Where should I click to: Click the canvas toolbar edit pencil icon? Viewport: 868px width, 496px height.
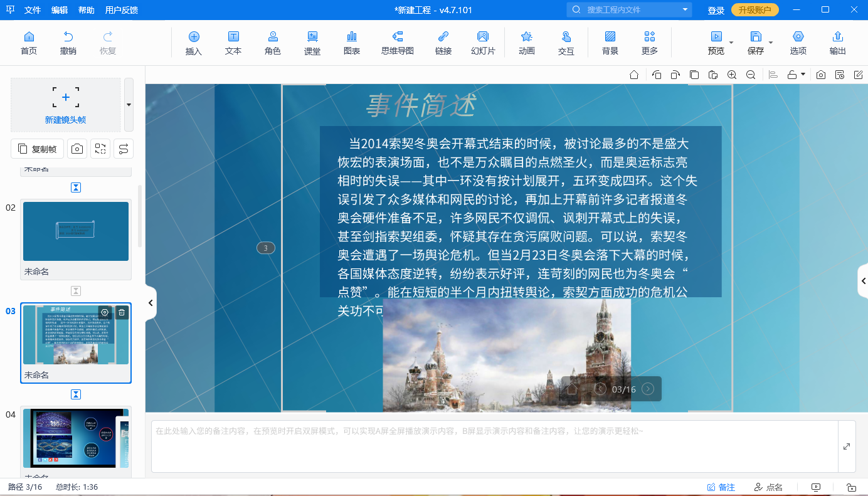[859, 75]
